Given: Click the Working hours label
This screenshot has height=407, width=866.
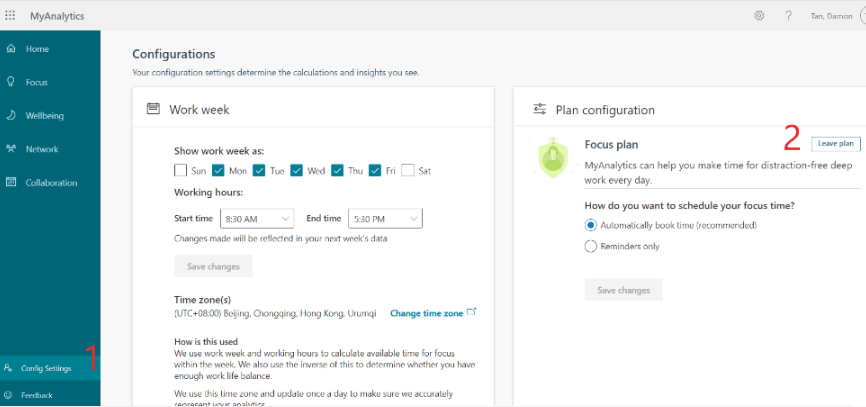Looking at the screenshot, I should 209,193.
